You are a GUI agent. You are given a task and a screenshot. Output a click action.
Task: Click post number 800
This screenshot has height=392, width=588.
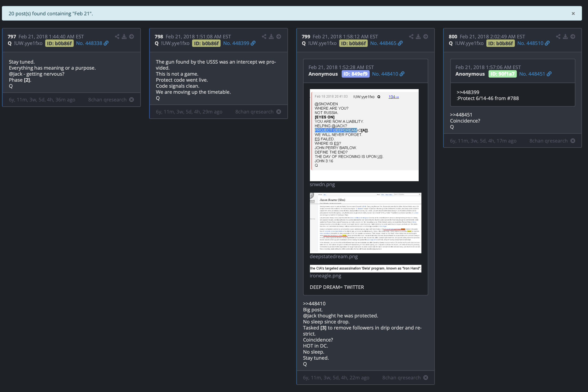[x=453, y=37]
